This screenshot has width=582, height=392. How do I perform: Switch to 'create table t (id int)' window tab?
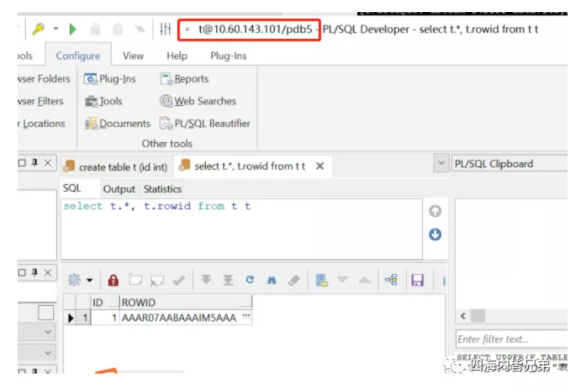point(116,167)
